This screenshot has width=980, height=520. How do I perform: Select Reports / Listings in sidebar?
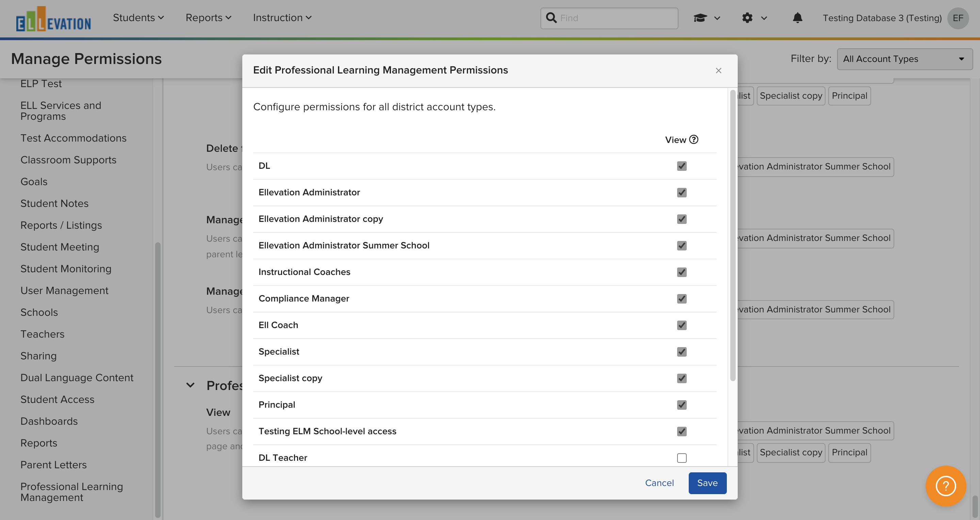61,225
